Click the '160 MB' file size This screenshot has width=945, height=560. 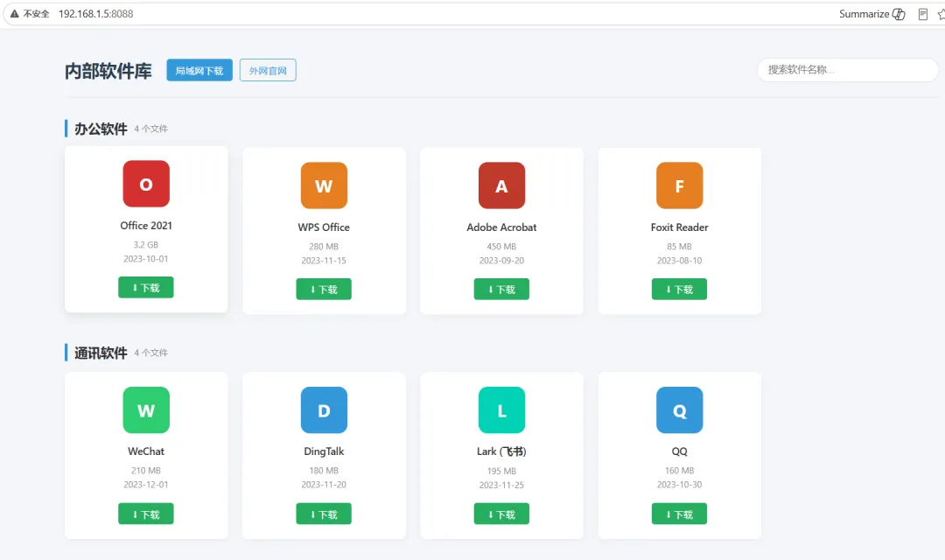pos(679,471)
